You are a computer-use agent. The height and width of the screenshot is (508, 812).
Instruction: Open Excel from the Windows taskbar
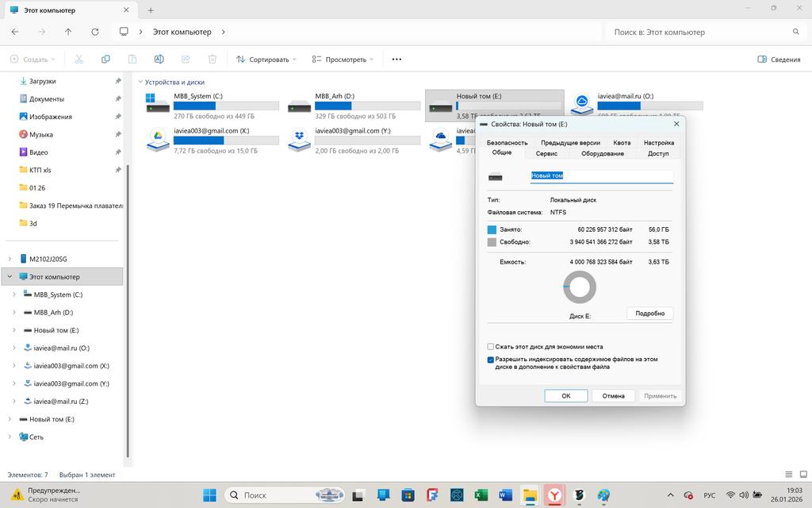(x=481, y=495)
